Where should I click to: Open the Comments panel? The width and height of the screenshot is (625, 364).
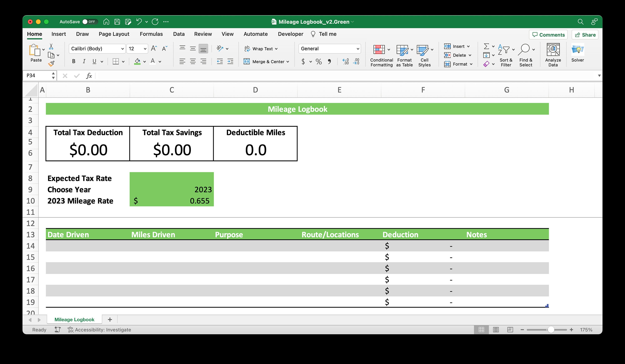pyautogui.click(x=548, y=35)
